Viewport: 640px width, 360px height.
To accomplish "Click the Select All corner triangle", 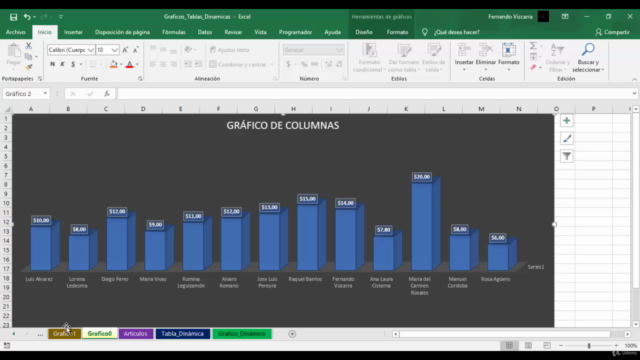I will tap(7, 109).
